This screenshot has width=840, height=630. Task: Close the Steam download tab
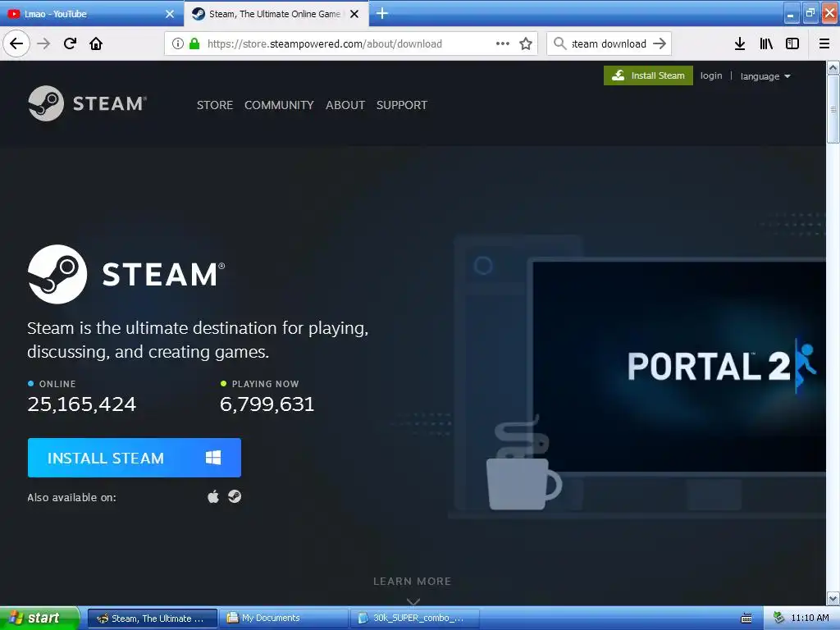click(354, 14)
